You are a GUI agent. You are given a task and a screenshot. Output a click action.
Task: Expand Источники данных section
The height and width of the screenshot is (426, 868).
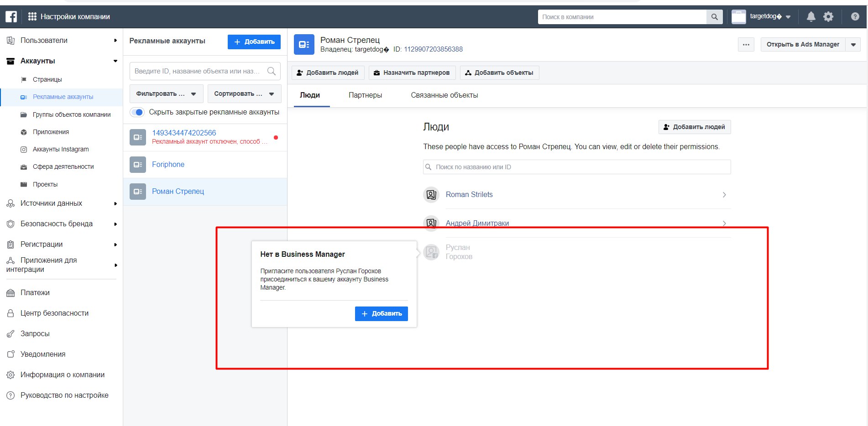click(61, 203)
